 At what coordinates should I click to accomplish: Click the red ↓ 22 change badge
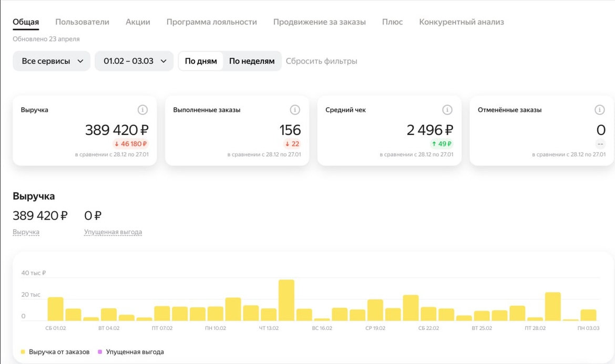292,144
